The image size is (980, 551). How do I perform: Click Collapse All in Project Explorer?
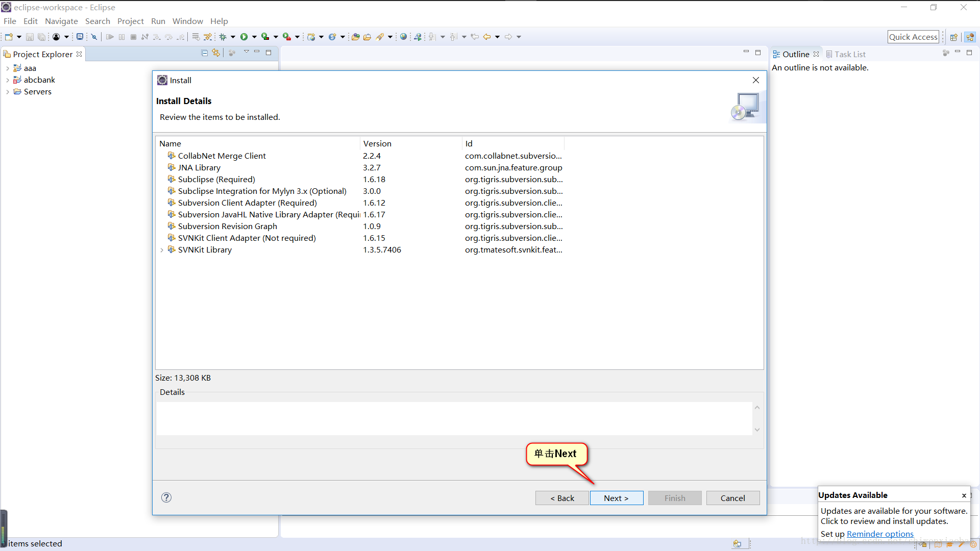[x=205, y=53]
